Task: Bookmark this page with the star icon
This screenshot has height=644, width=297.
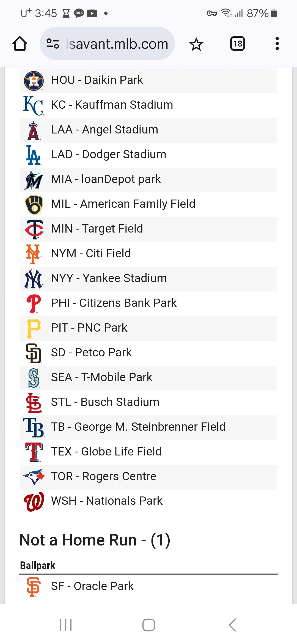Action: (x=196, y=44)
